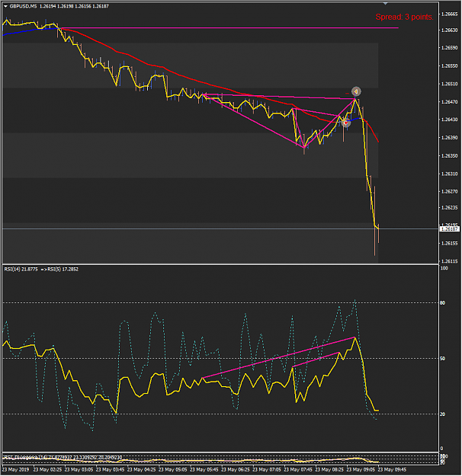Click the 1.26155 price axis label
The width and height of the screenshot is (462, 476).
tap(450, 244)
